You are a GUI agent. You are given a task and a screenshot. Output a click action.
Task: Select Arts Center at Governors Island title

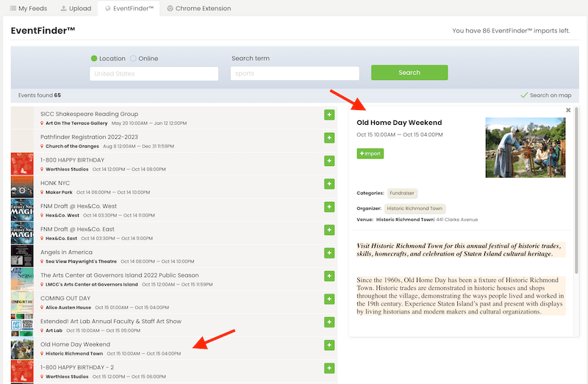(120, 275)
